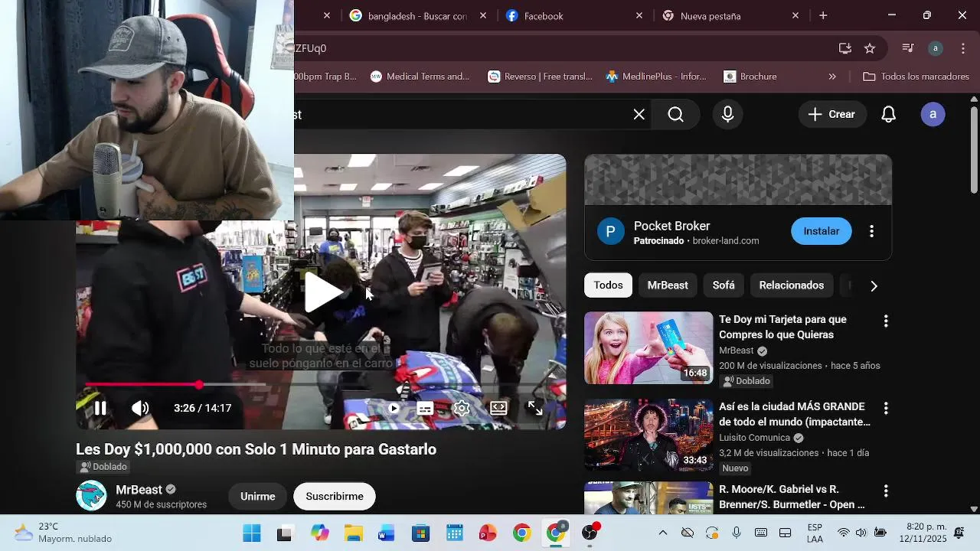
Task: Click the Suscribirme button
Action: pyautogui.click(x=335, y=497)
